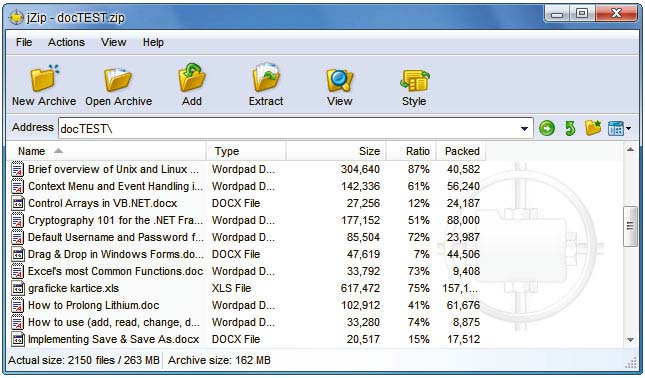The width and height of the screenshot is (645, 378).
Task: Click the Extract toolbar icon
Action: [266, 77]
